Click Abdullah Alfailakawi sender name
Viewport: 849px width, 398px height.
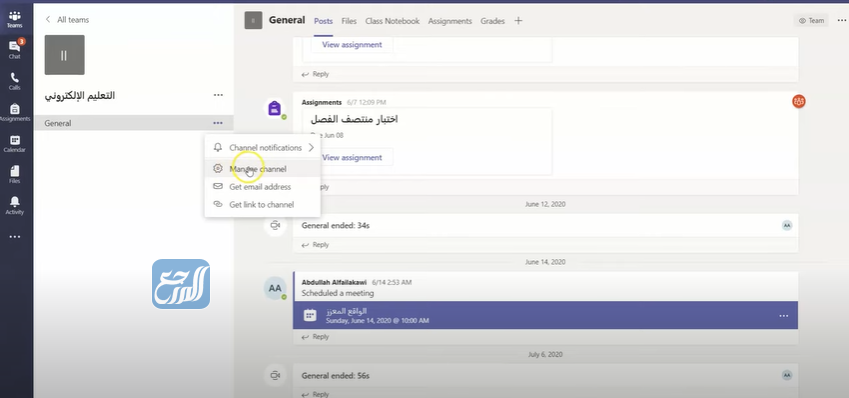(x=334, y=282)
